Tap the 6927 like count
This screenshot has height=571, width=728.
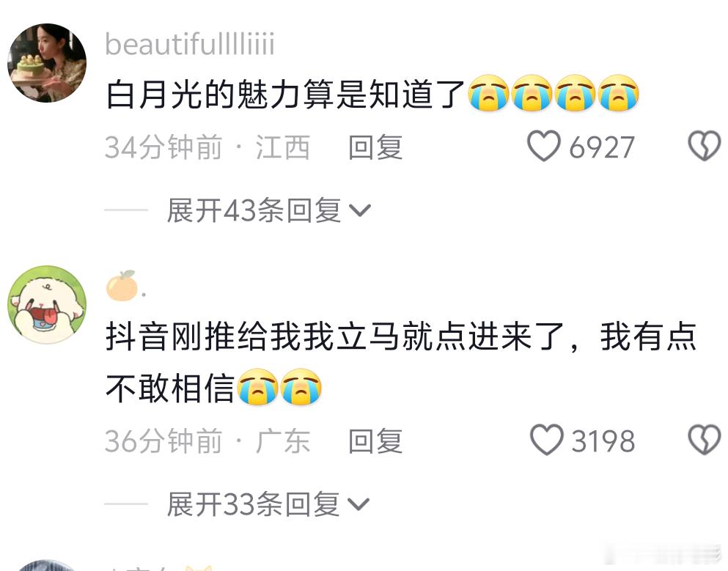[x=602, y=147]
